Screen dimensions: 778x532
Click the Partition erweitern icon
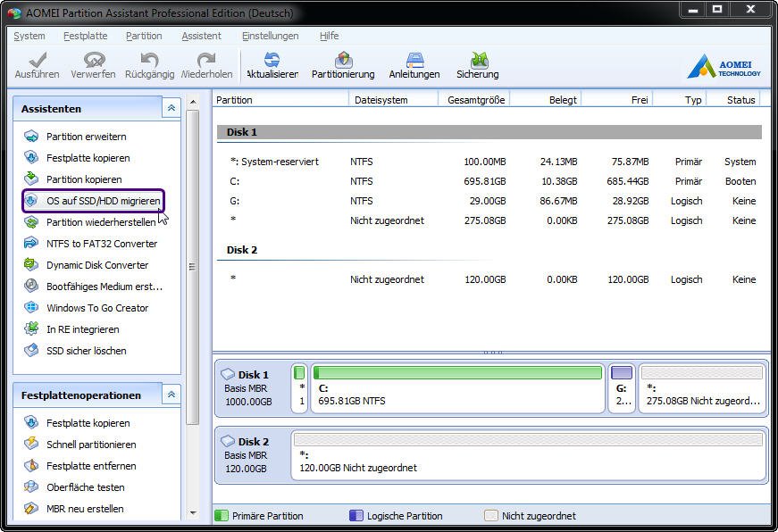[x=31, y=137]
